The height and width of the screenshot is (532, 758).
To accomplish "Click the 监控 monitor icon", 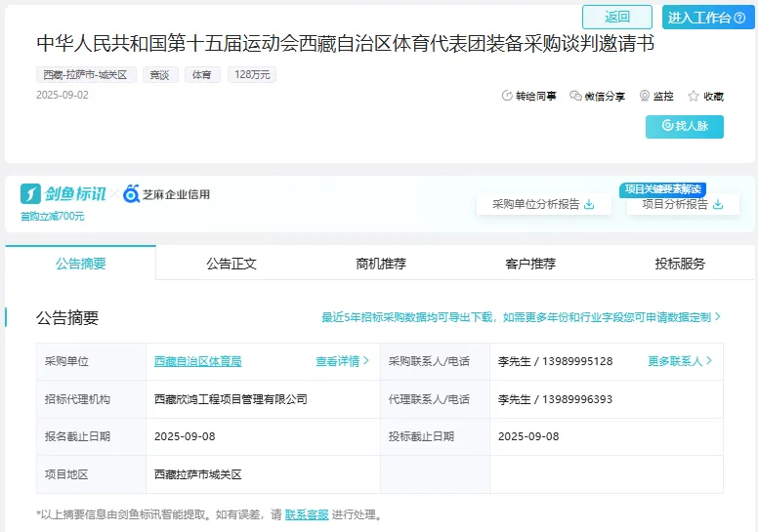I will [x=645, y=96].
